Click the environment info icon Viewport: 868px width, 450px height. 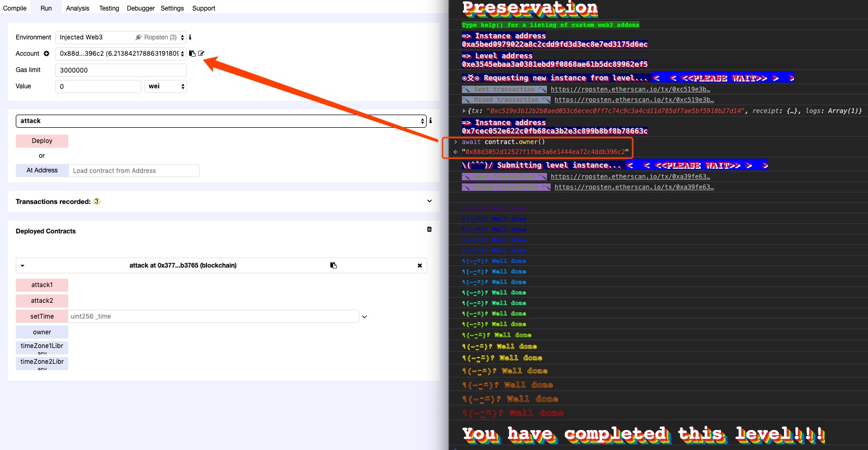(190, 37)
